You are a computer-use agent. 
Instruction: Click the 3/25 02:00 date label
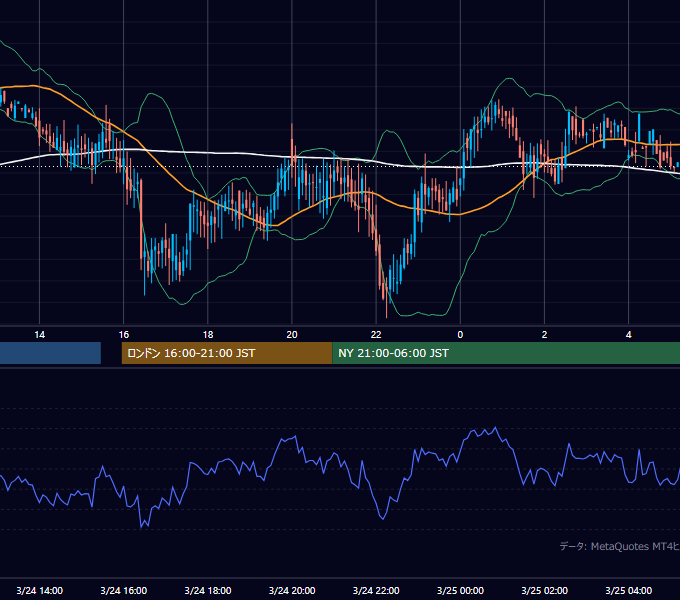pyautogui.click(x=544, y=590)
